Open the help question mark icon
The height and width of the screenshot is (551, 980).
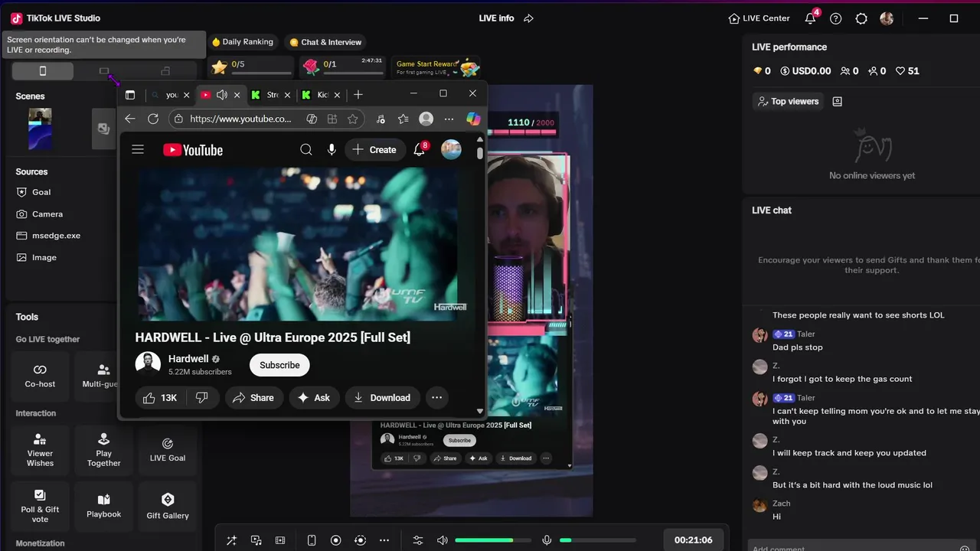pos(836,18)
